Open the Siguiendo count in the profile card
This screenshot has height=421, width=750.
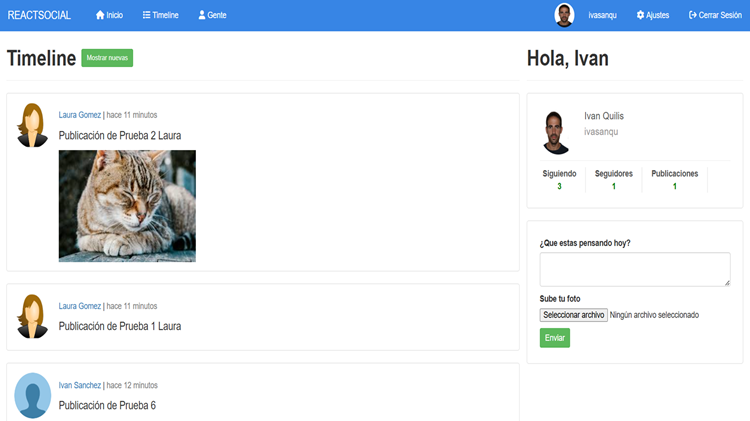click(x=559, y=179)
